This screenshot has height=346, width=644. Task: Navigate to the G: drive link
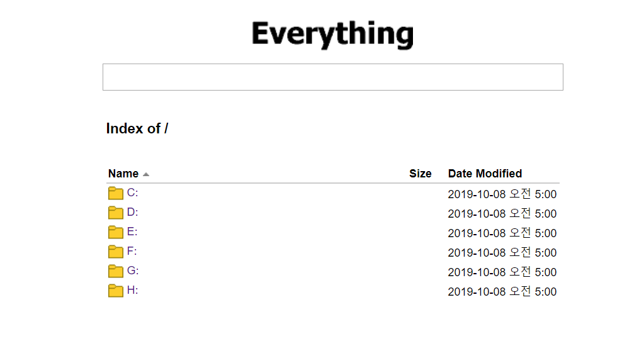[133, 271]
